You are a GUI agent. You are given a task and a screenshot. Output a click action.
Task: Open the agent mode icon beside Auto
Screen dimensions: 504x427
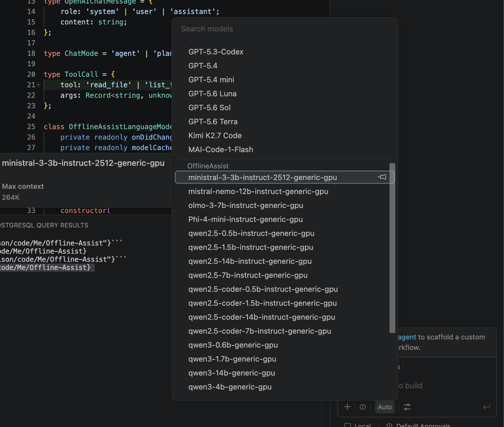(x=363, y=407)
